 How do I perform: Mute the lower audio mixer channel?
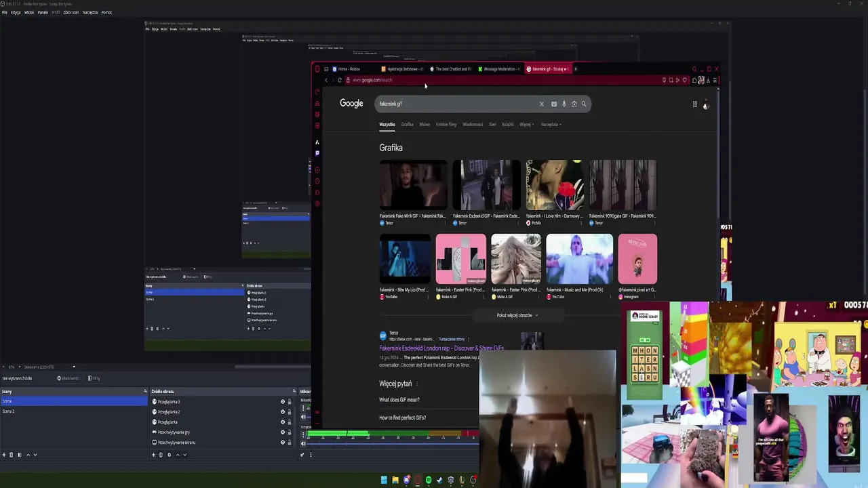pyautogui.click(x=303, y=443)
